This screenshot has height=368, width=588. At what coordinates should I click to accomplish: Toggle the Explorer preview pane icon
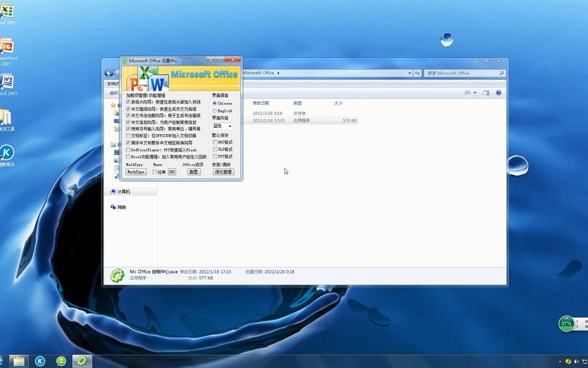(486, 92)
